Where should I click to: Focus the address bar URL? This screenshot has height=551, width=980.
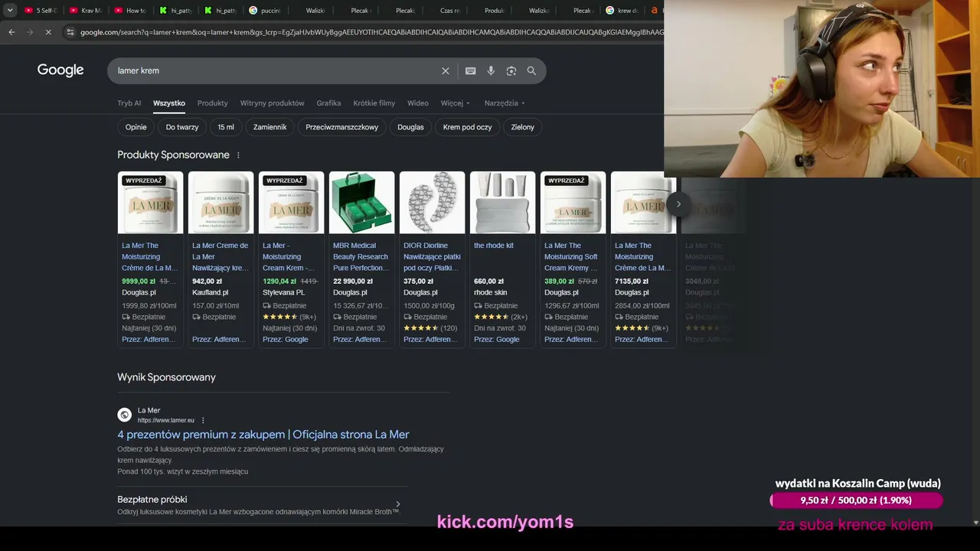coord(371,32)
